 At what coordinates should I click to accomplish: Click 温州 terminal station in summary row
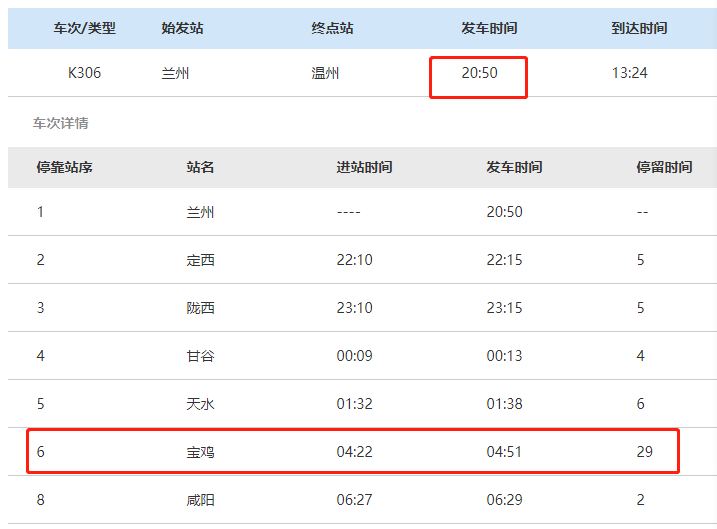click(325, 73)
